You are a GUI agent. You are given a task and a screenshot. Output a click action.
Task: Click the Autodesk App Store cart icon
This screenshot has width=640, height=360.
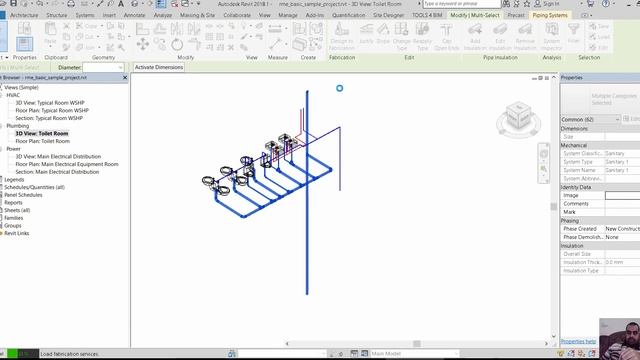[590, 4]
